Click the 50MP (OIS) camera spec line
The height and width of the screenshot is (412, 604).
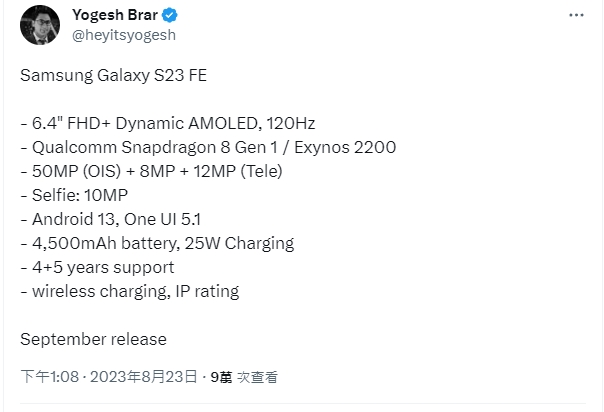point(151,171)
